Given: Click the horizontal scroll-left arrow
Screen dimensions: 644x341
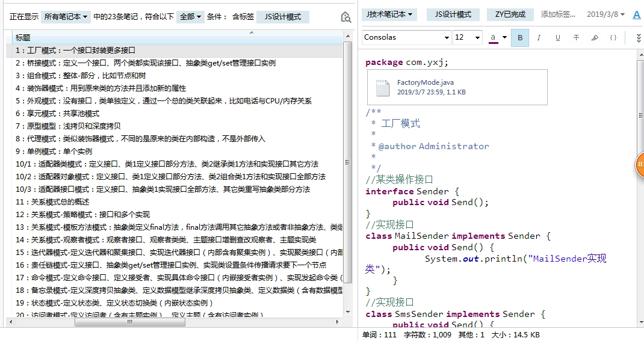Looking at the screenshot, I should 10,322.
